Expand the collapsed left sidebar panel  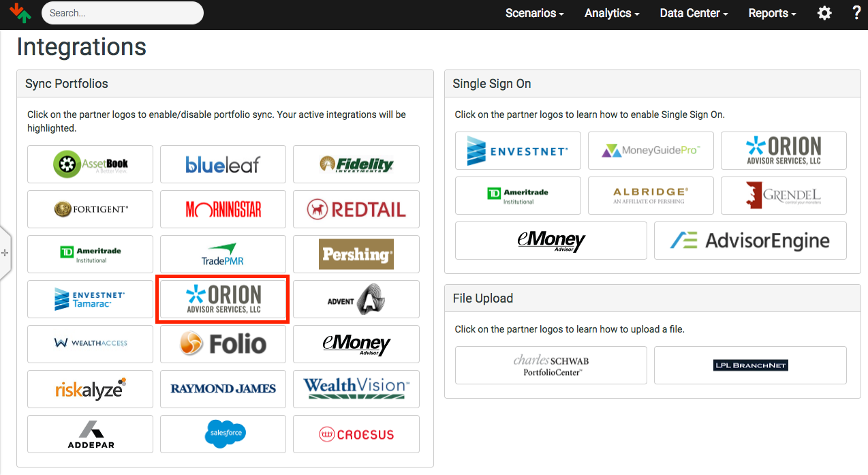coord(5,252)
